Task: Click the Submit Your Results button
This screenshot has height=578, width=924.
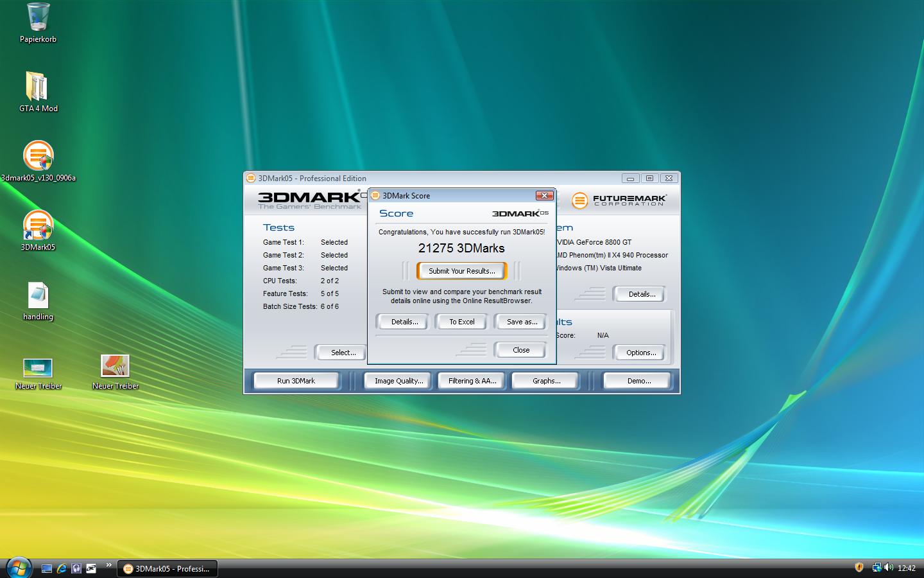Action: pyautogui.click(x=462, y=271)
